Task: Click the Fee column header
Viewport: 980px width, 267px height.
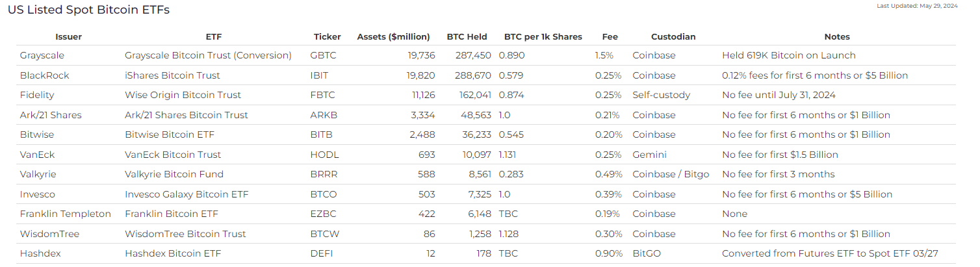Action: [610, 37]
